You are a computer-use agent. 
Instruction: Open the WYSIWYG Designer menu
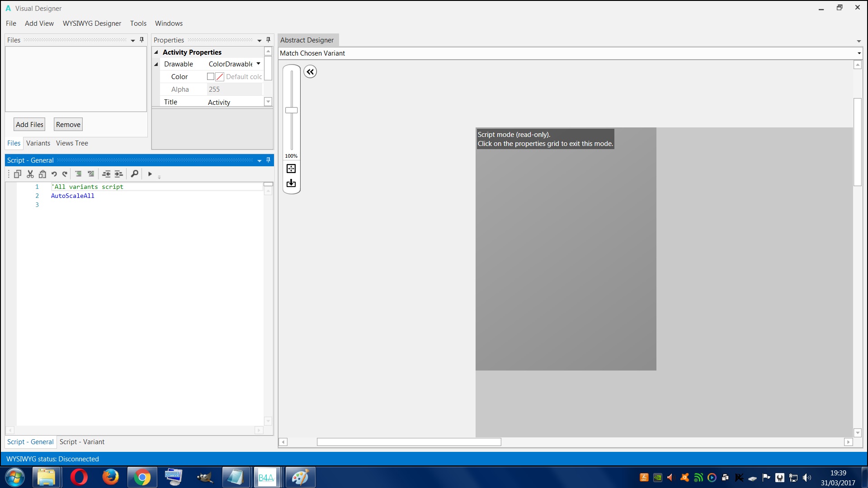tap(92, 23)
